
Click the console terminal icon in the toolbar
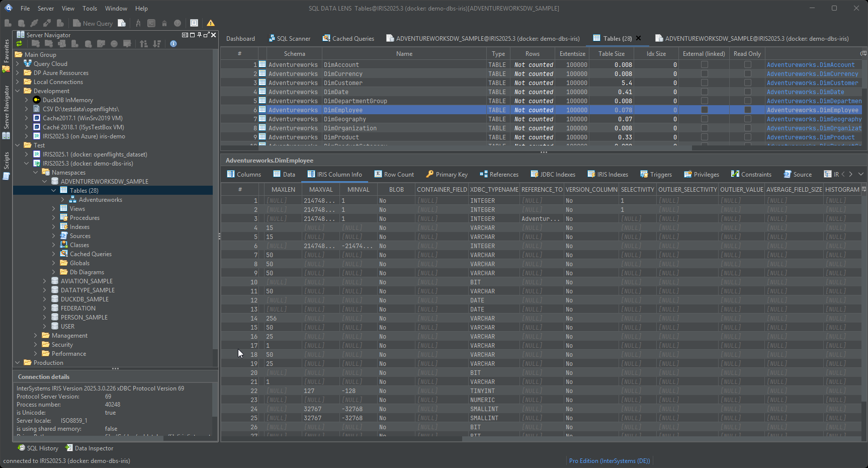[151, 23]
